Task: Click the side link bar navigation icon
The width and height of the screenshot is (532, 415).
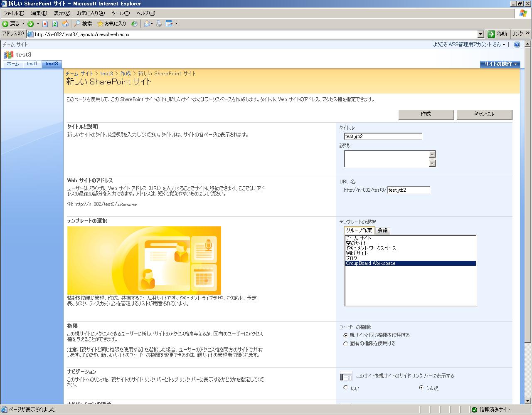Action: pyautogui.click(x=346, y=376)
